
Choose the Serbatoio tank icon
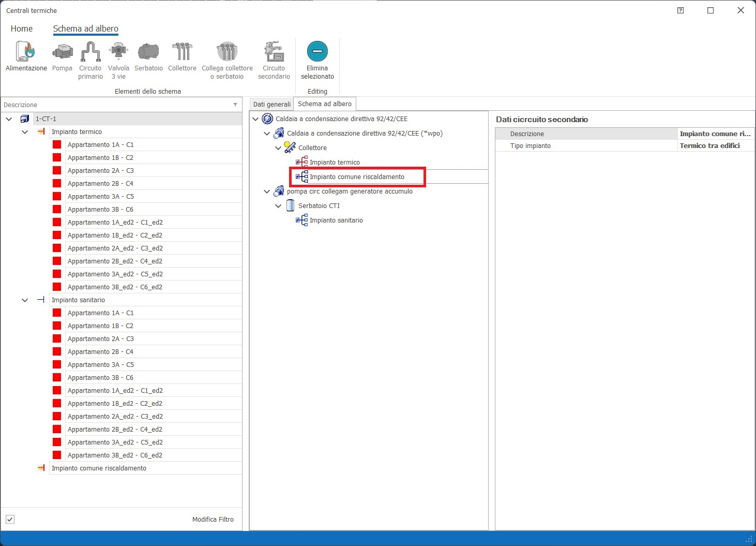tap(148, 52)
